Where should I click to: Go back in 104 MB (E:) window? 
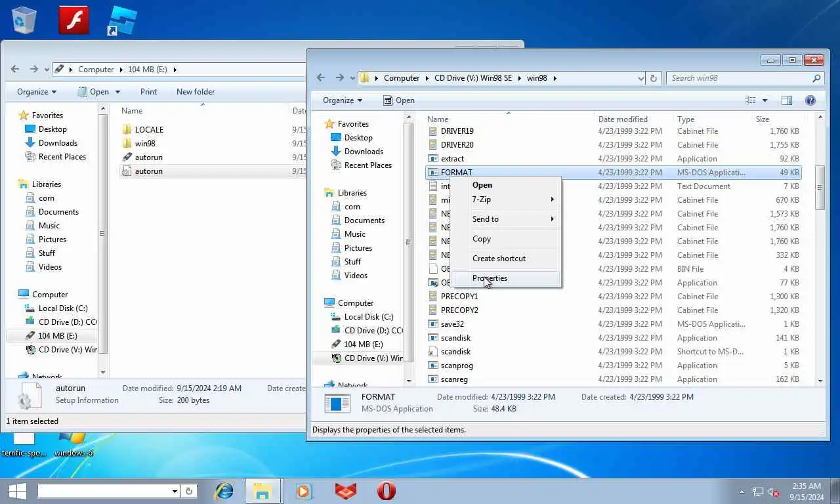(15, 69)
